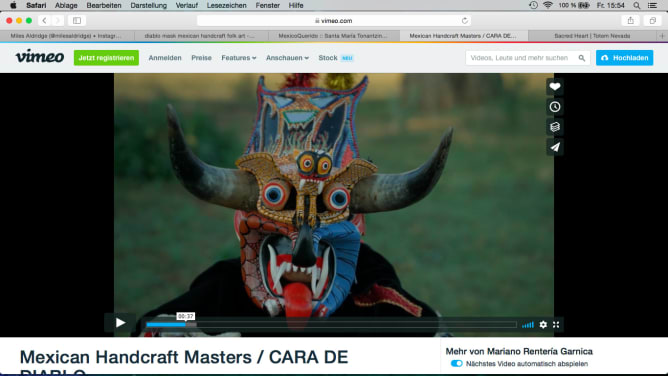Open the Bearbeiten menu

[104, 5]
